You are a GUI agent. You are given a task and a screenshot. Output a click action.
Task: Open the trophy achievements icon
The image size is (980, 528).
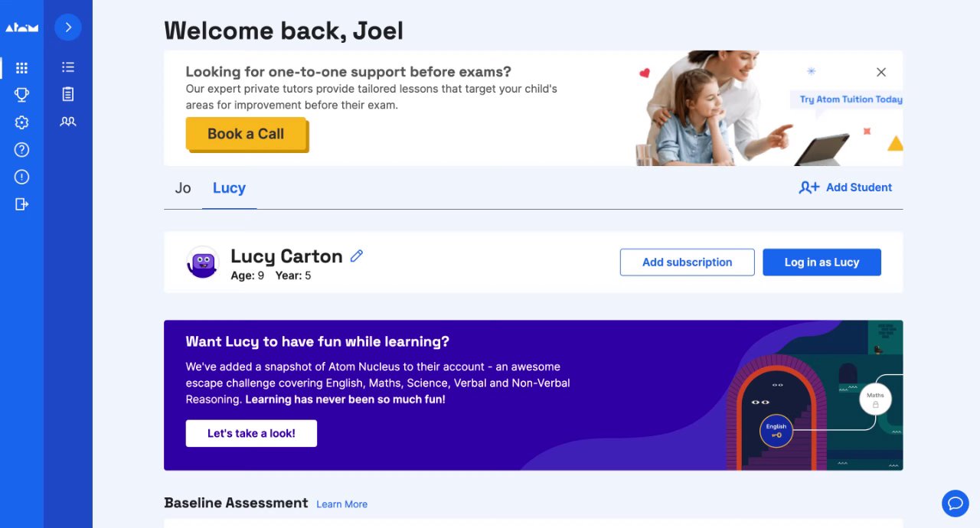(x=21, y=95)
